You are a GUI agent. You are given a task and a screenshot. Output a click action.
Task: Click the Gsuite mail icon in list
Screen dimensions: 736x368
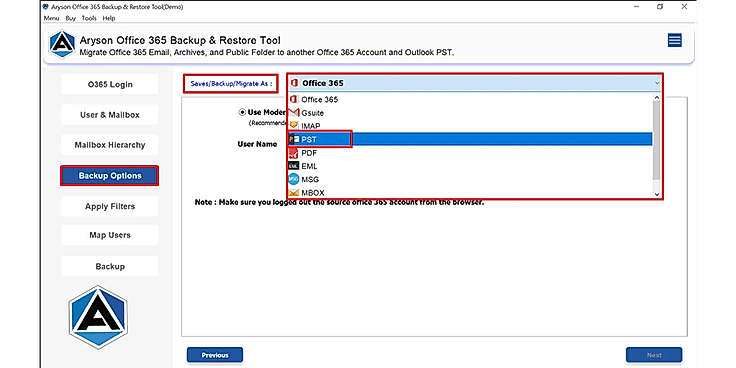pyautogui.click(x=294, y=113)
